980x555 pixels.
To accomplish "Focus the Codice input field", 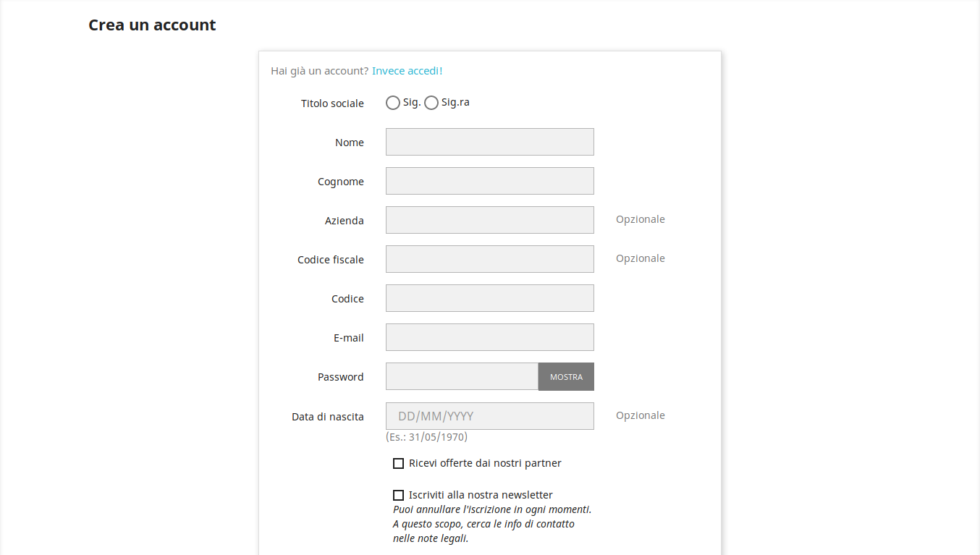I will click(x=489, y=298).
